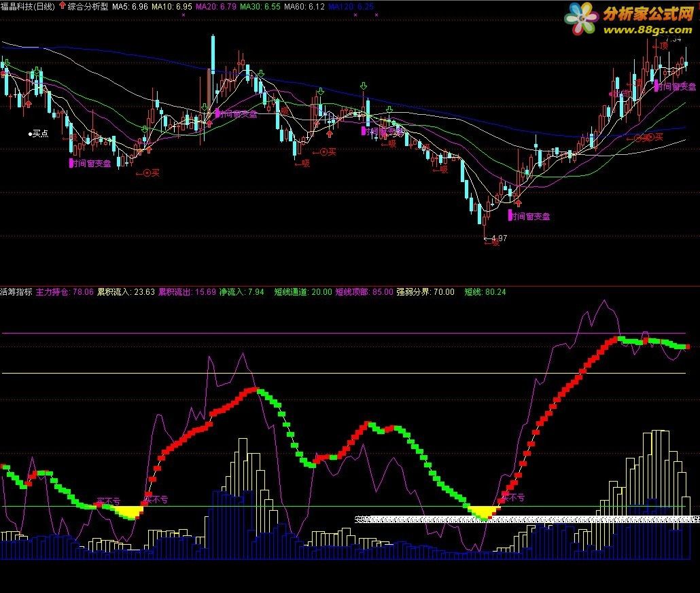700x593 pixels.
Task: Click the MA5: 6.96 value
Action: pyautogui.click(x=130, y=7)
